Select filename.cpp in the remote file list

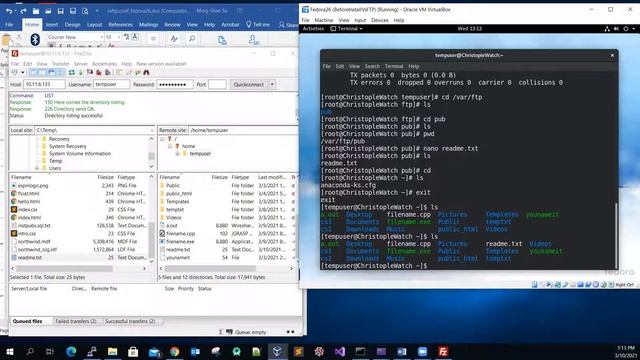pyautogui.click(x=227, y=233)
